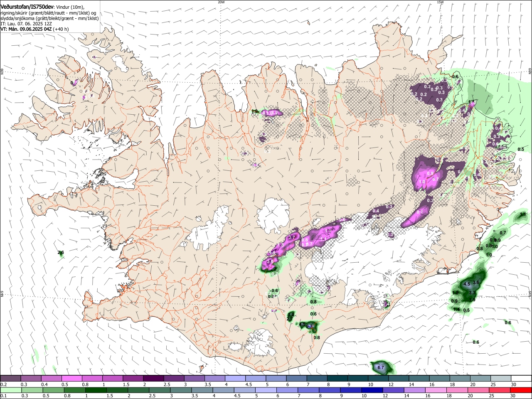Click the dark navy 10–12 rain legend swatch
Image resolution: width=532 pixels, height=399 pixels.
371,390
